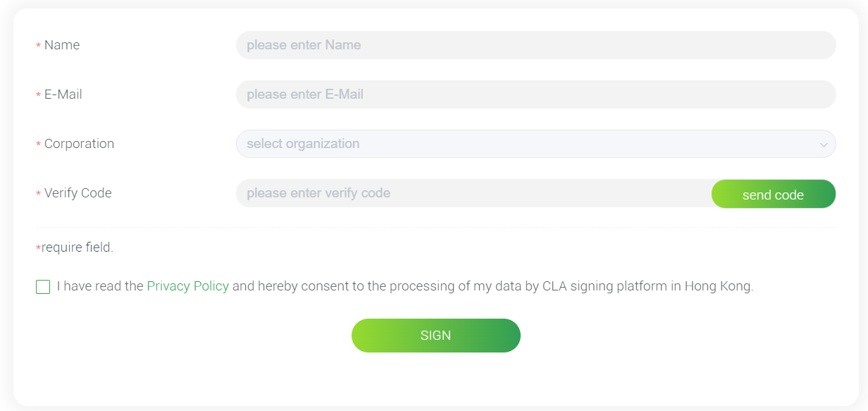868x411 pixels.
Task: Click the Name field label
Action: click(62, 45)
